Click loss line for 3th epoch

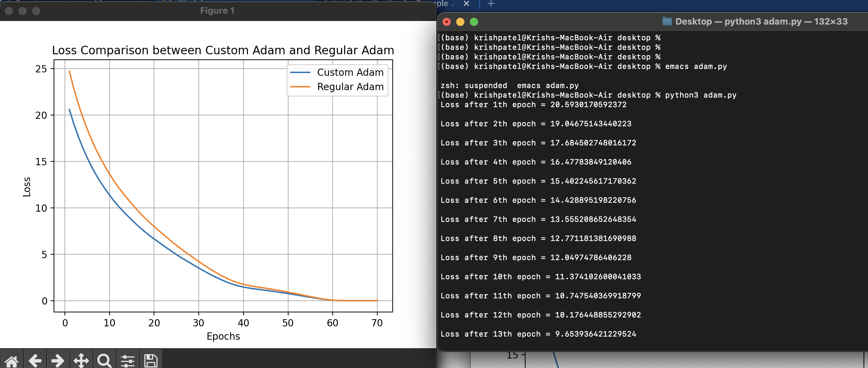point(538,143)
